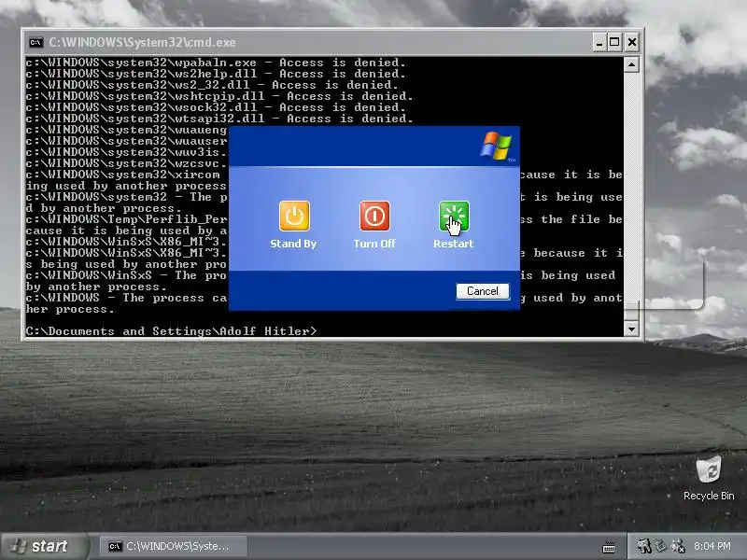Click the wpabaln.exe Access is denied line

(216, 63)
